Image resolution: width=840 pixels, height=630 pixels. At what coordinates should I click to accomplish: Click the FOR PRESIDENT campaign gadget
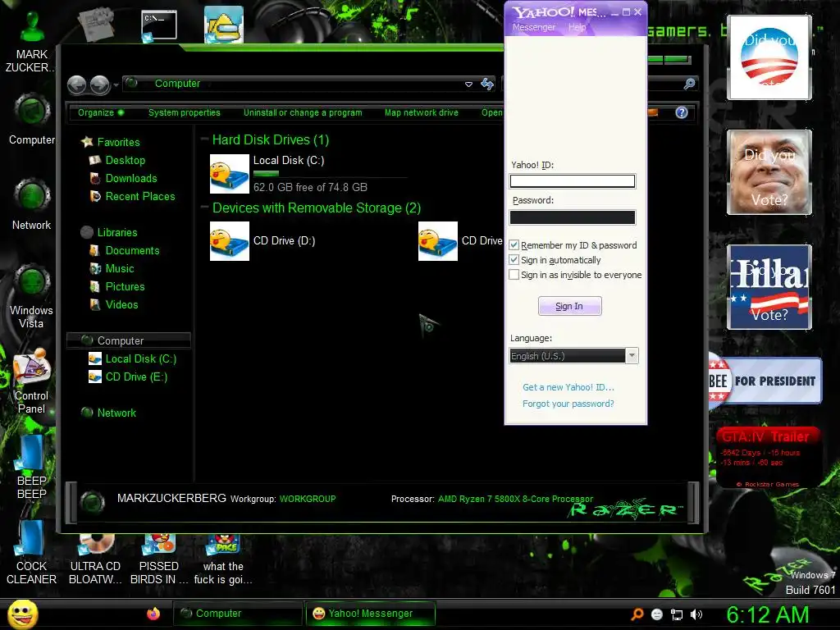coord(765,381)
